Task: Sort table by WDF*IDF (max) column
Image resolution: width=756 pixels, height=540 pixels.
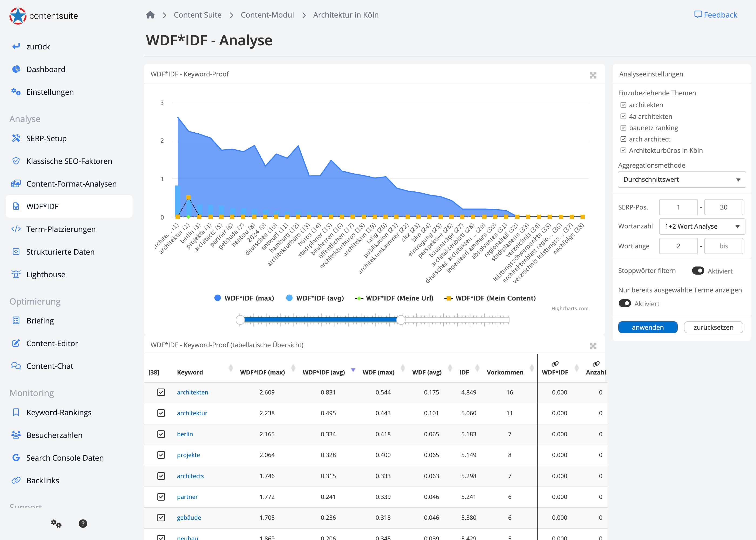Action: tap(262, 372)
